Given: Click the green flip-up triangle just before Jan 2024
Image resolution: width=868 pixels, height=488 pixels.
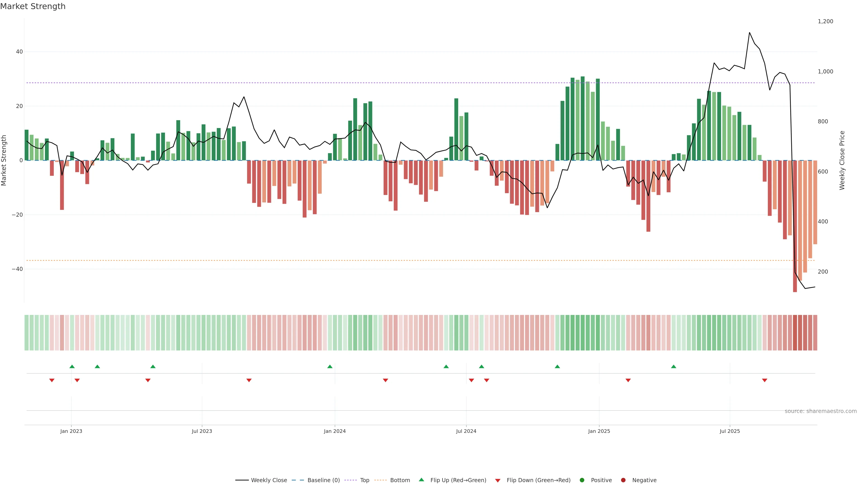Looking at the screenshot, I should click(x=330, y=366).
